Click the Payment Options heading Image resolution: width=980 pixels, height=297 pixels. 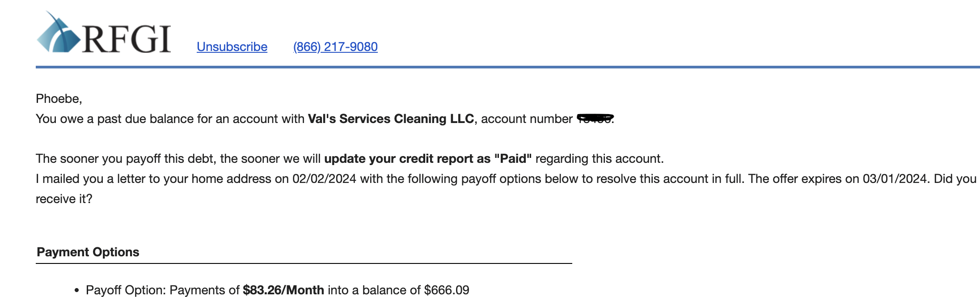tap(88, 252)
